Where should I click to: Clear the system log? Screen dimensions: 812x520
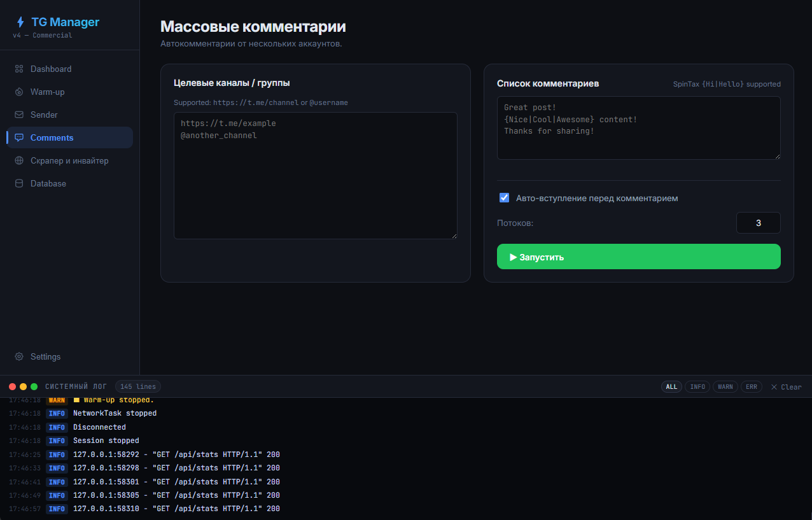(786, 386)
